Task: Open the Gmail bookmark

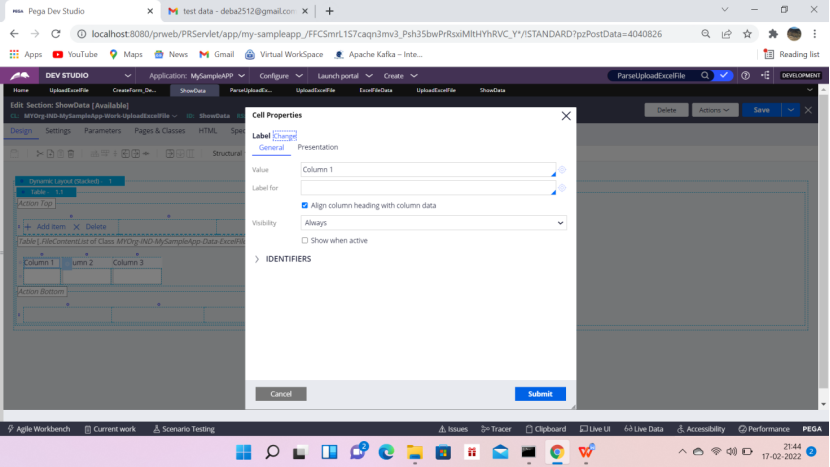Action: point(216,55)
